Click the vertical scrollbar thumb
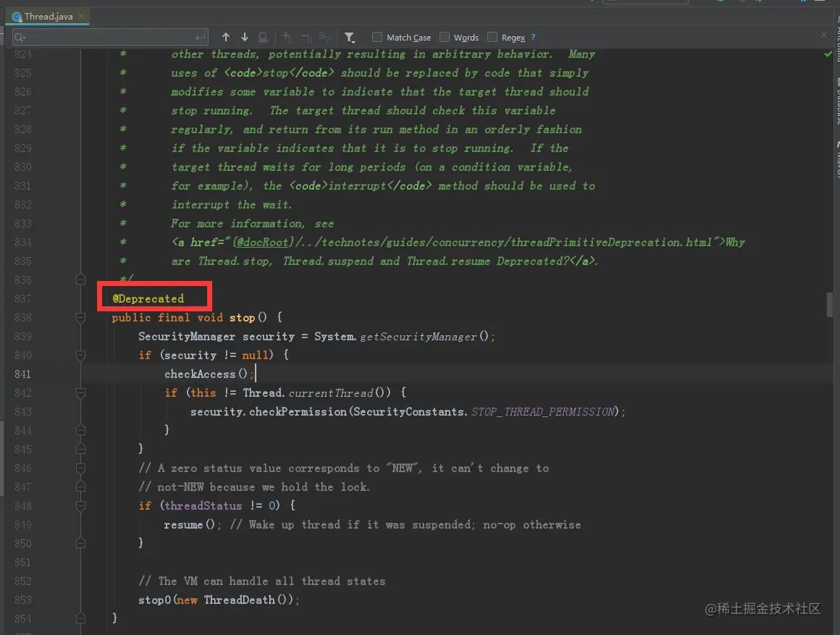Viewport: 840px width, 635px height. [830, 304]
